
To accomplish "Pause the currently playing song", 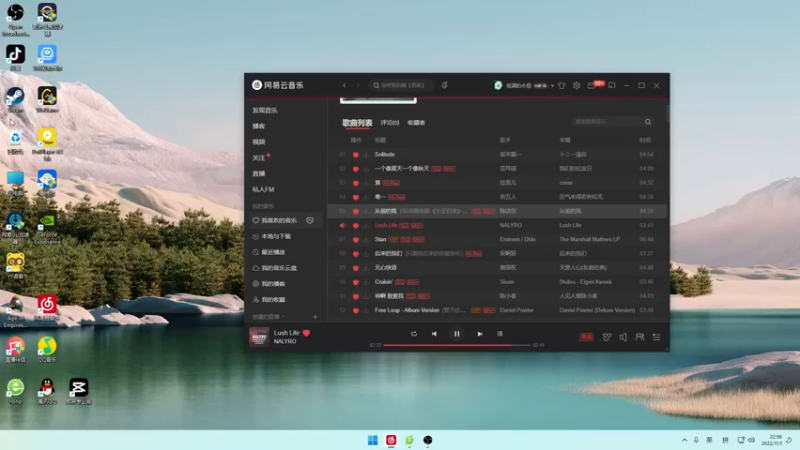I will [457, 334].
